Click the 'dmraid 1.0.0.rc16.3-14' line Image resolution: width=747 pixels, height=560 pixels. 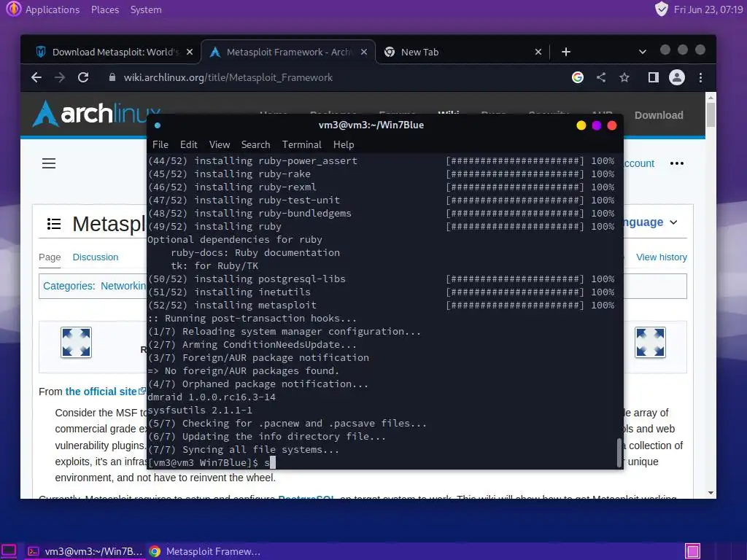coord(212,397)
